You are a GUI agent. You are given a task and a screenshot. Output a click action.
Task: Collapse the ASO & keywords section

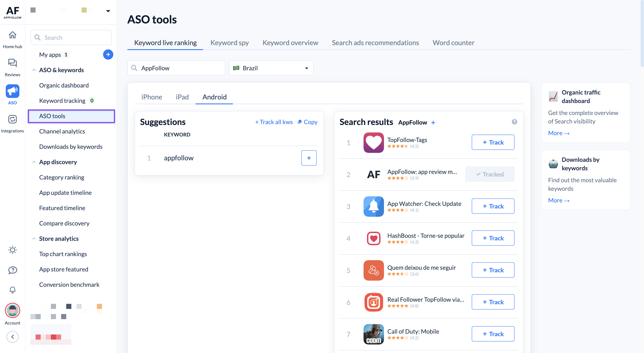pos(34,70)
